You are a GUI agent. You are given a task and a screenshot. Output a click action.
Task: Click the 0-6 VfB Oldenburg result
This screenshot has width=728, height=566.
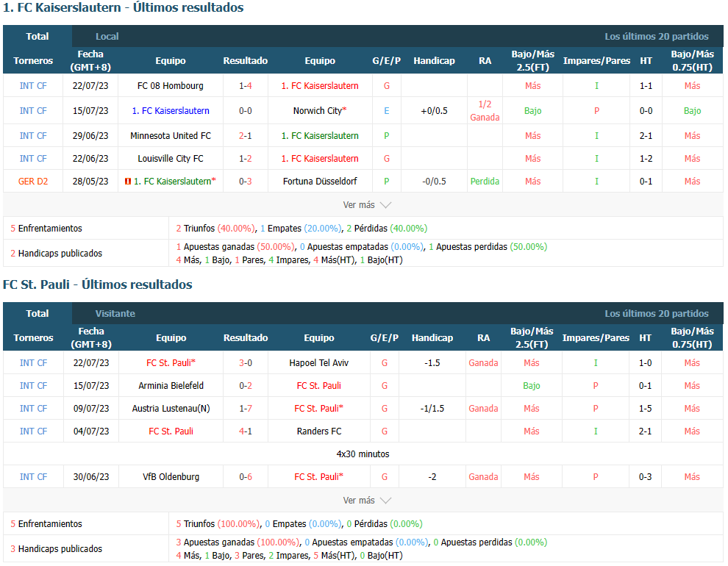(x=246, y=476)
